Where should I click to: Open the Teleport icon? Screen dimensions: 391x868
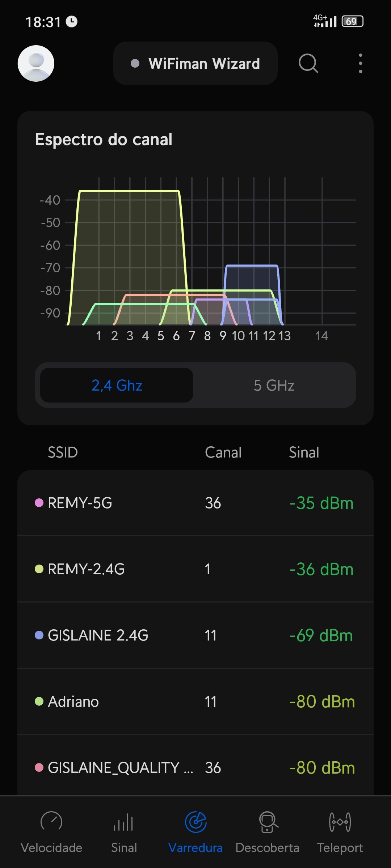pyautogui.click(x=340, y=822)
